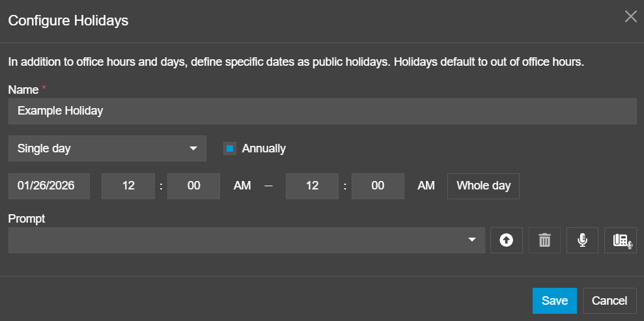The image size is (644, 321).
Task: Toggle the end time AM indicator
Action: point(426,186)
